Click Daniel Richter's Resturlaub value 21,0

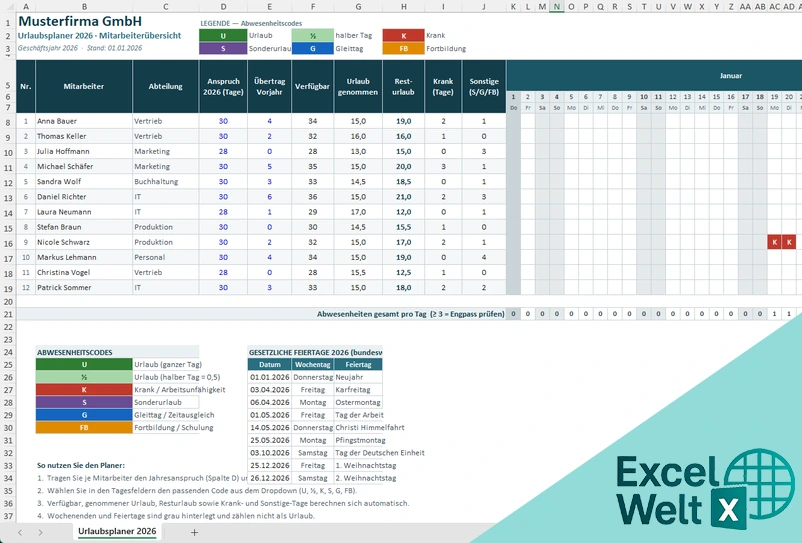[404, 197]
